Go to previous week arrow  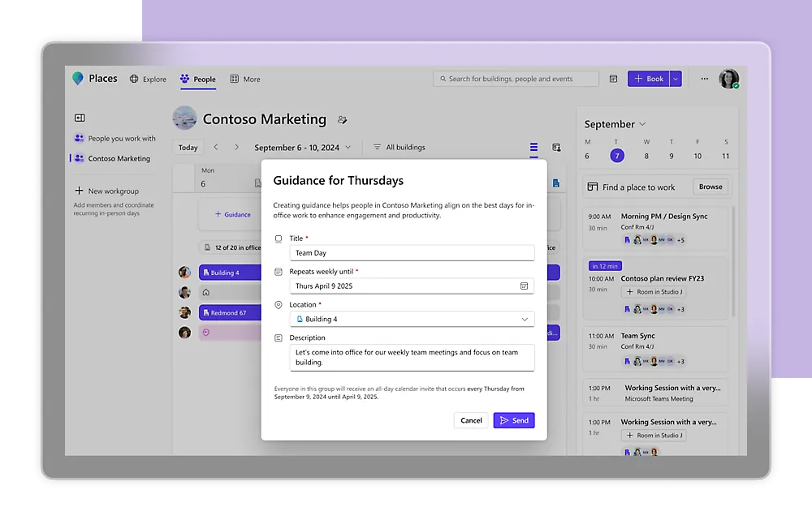216,148
